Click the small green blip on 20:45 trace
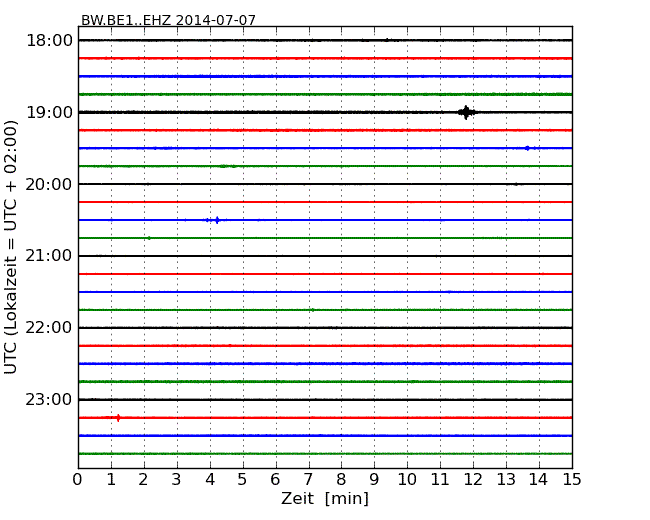This screenshot has width=650, height=520. point(149,238)
